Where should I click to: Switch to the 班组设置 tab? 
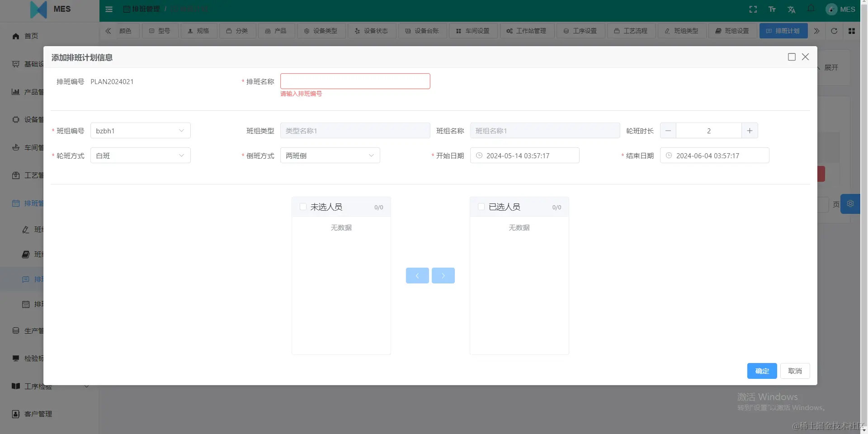pyautogui.click(x=733, y=31)
